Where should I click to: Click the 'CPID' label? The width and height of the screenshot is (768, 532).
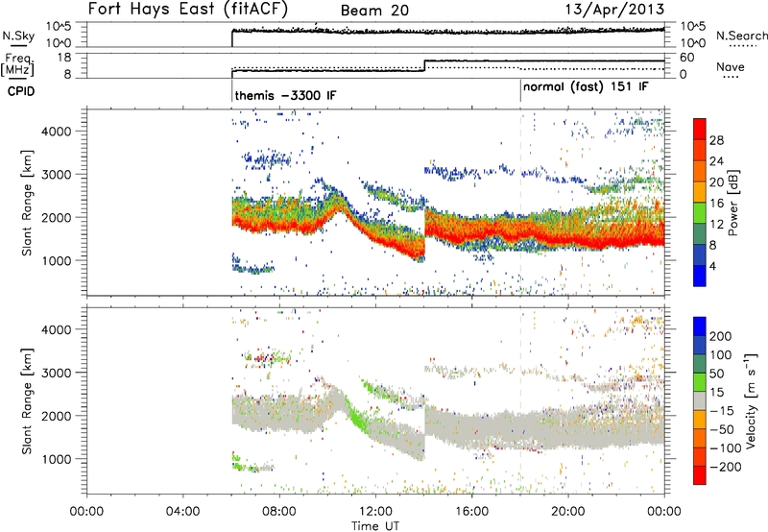coord(21,91)
